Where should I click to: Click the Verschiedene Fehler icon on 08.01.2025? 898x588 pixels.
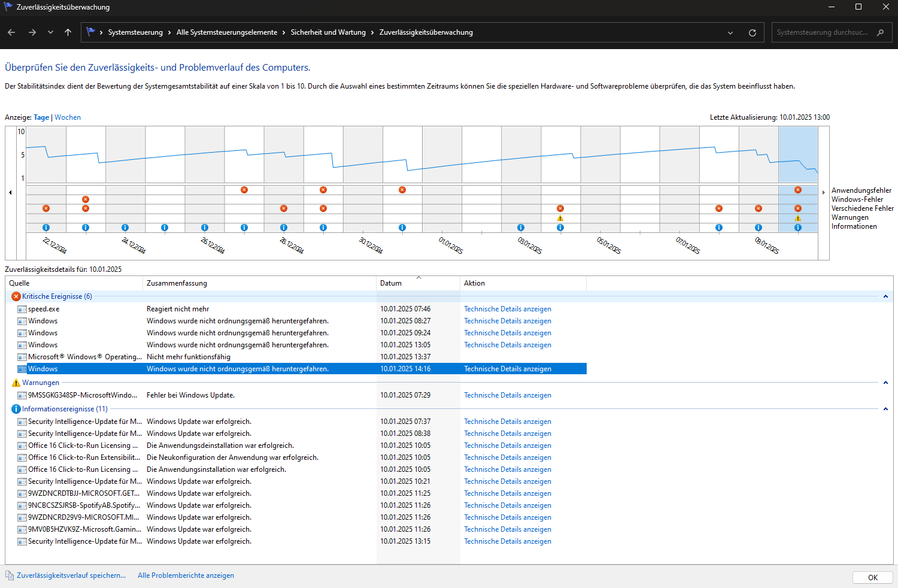(719, 208)
